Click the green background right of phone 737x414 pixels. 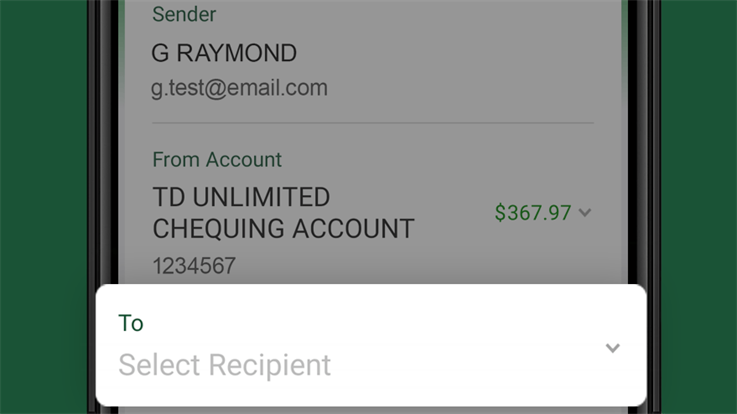pyautogui.click(x=699, y=207)
